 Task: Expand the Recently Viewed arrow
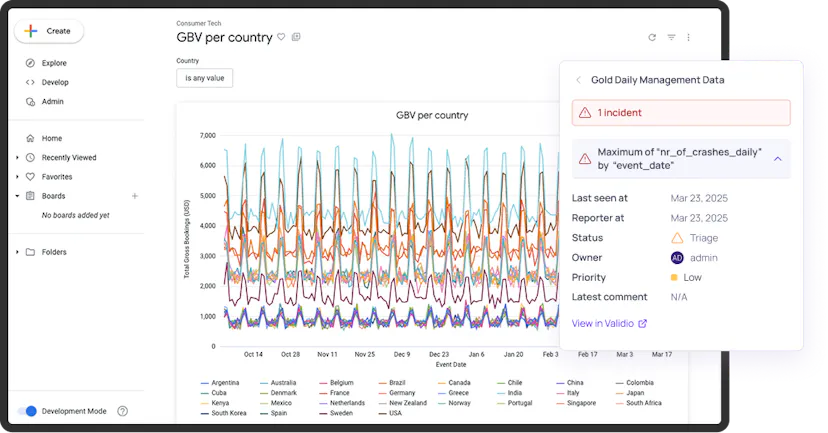17,157
